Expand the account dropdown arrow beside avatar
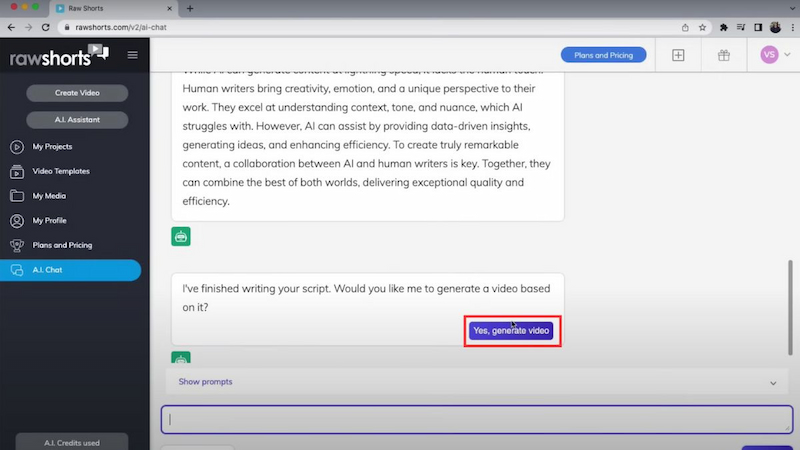 coord(787,55)
